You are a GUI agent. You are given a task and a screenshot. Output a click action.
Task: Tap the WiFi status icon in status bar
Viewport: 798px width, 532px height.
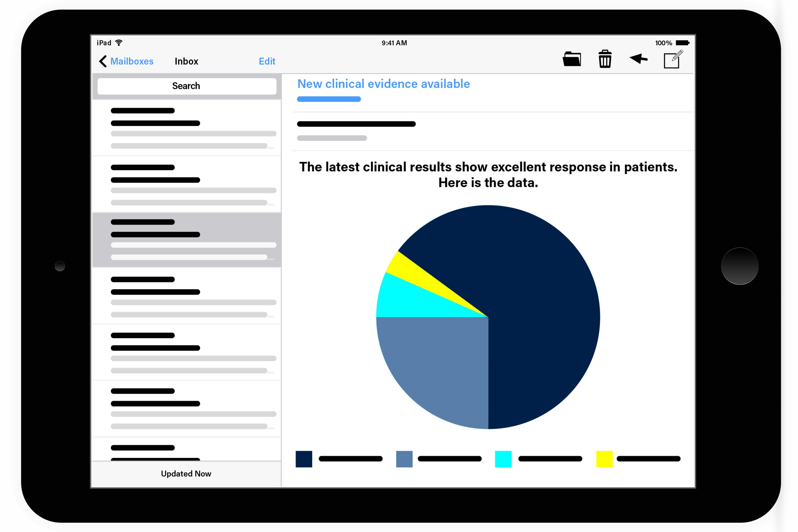point(124,42)
